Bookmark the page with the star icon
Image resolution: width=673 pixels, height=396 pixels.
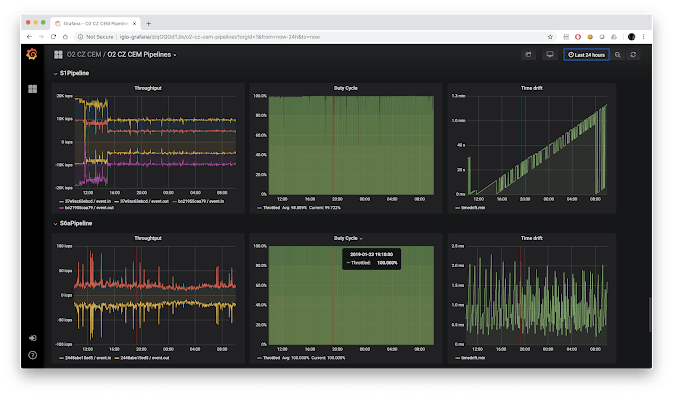pos(550,37)
